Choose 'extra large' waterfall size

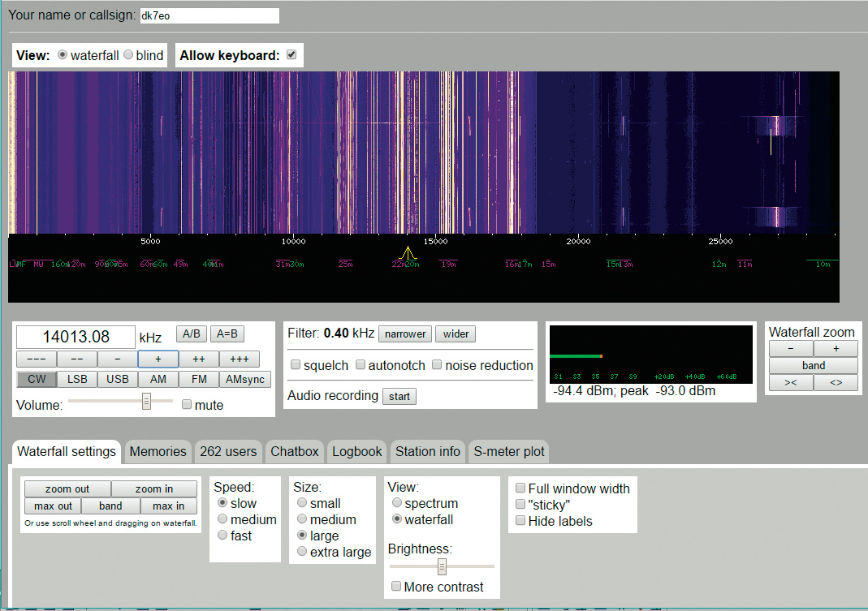tap(302, 552)
